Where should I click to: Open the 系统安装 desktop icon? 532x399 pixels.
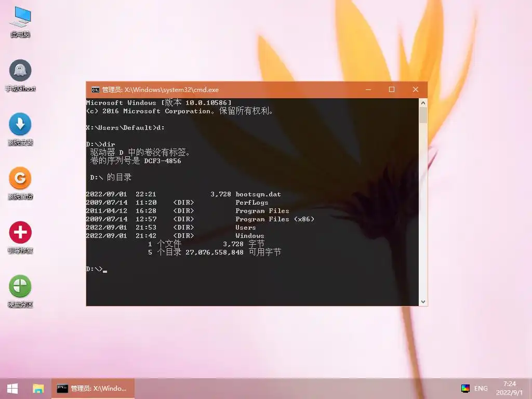pyautogui.click(x=20, y=129)
